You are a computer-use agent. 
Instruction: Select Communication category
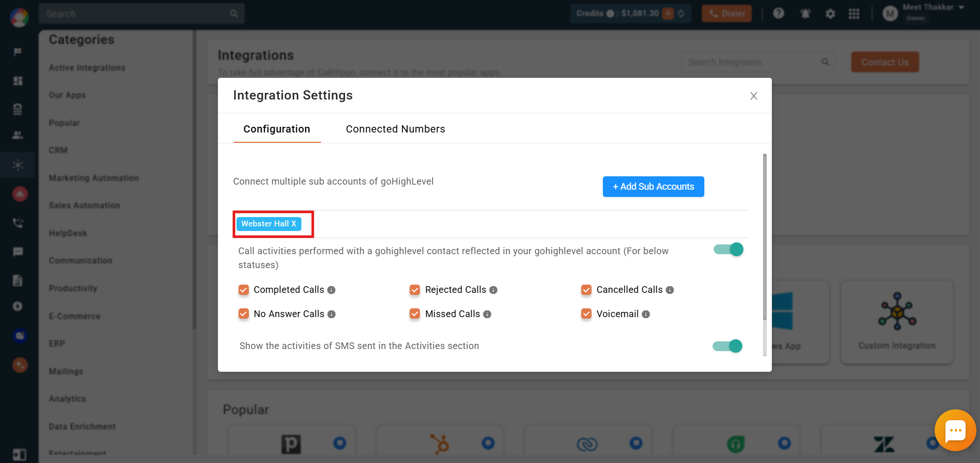click(80, 260)
